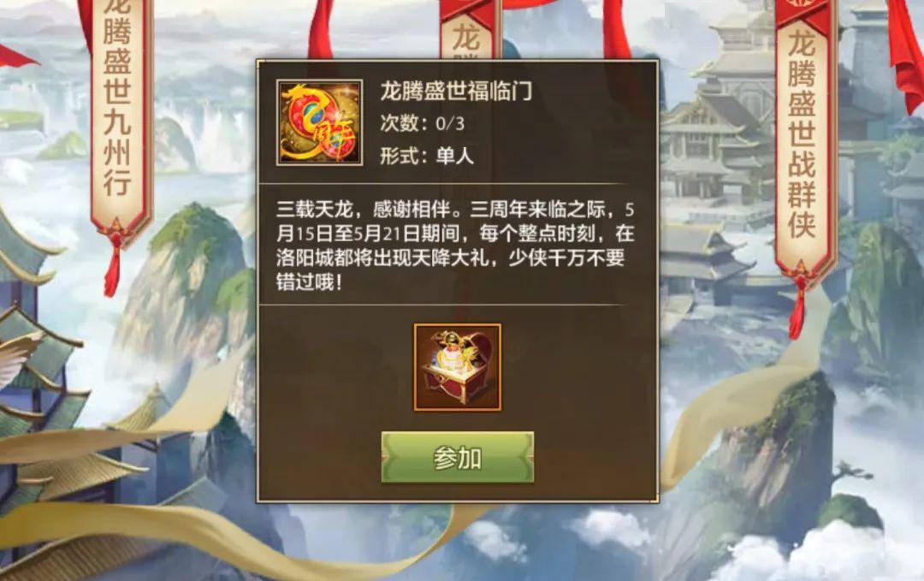The image size is (924, 581).
Task: Tap the event description paragraph
Action: 455,246
